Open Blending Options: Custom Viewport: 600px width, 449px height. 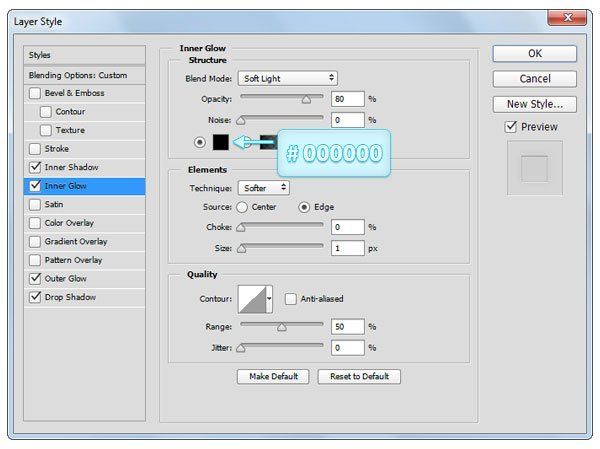pos(85,75)
